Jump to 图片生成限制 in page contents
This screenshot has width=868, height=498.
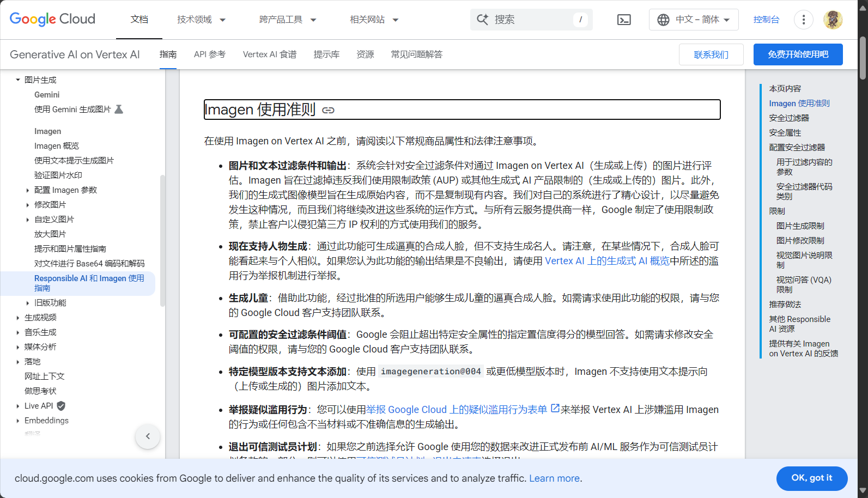point(800,226)
